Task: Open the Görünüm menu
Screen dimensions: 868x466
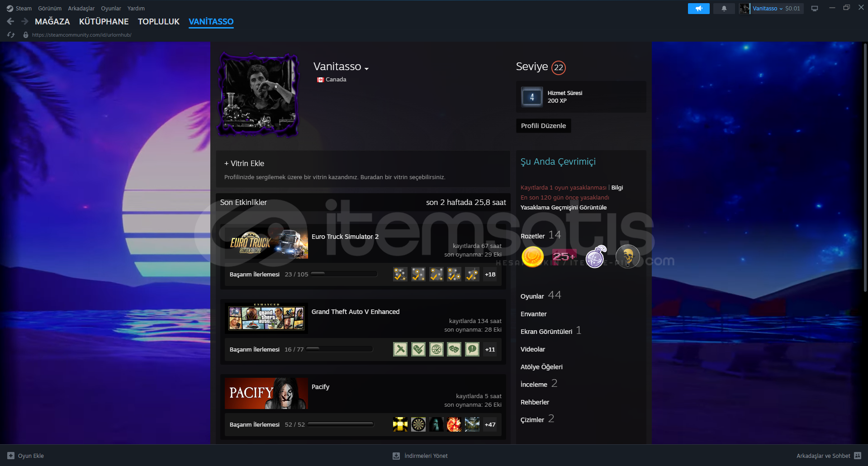Action: click(50, 9)
